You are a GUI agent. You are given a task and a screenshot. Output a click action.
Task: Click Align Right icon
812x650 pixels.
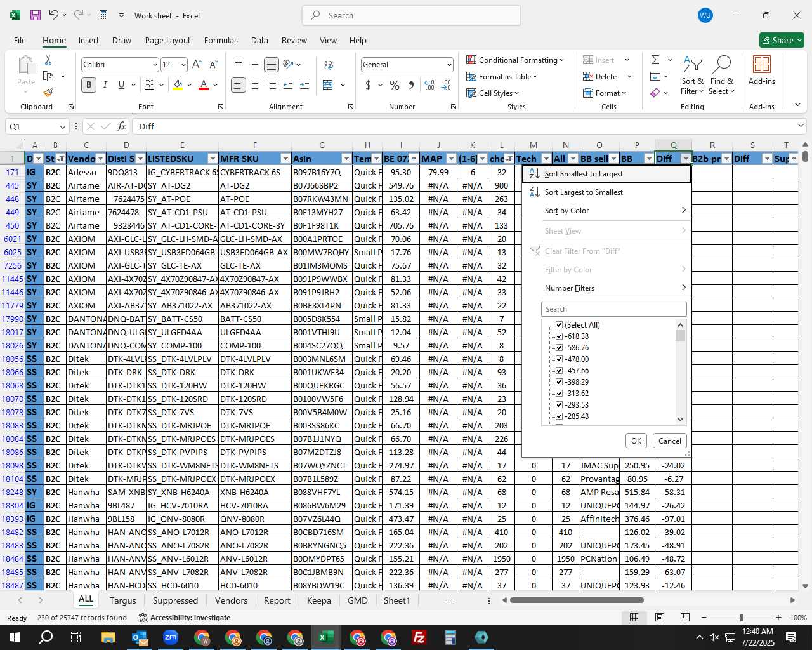[272, 84]
